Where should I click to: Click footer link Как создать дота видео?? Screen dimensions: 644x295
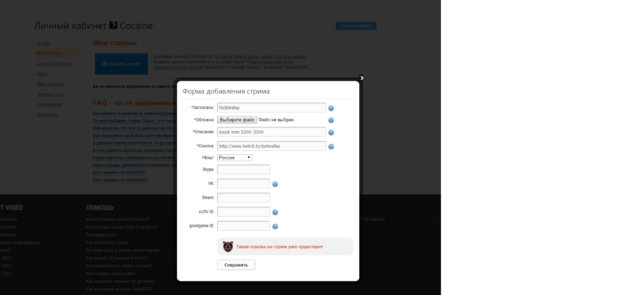coord(112,274)
